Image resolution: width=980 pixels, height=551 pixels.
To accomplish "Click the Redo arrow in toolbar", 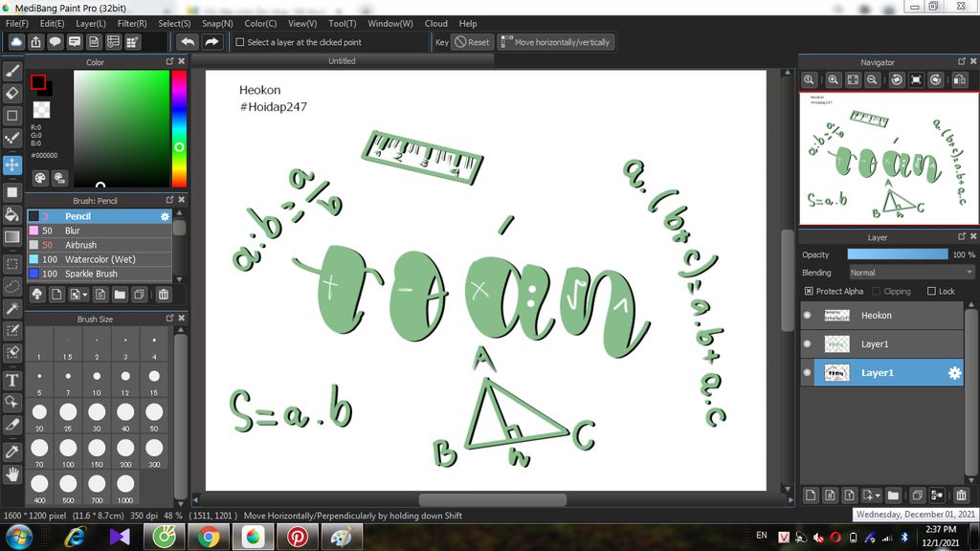I will (212, 42).
